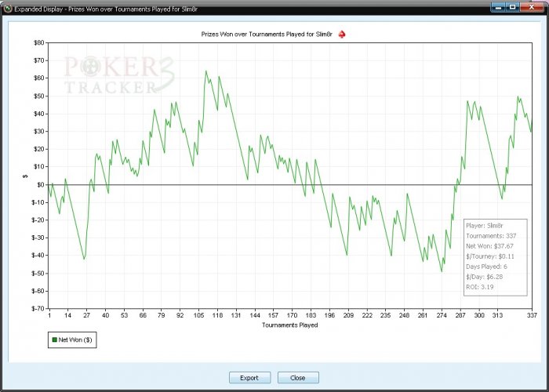The height and width of the screenshot is (392, 549).
Task: Click the player stats summary box
Action: click(x=496, y=256)
